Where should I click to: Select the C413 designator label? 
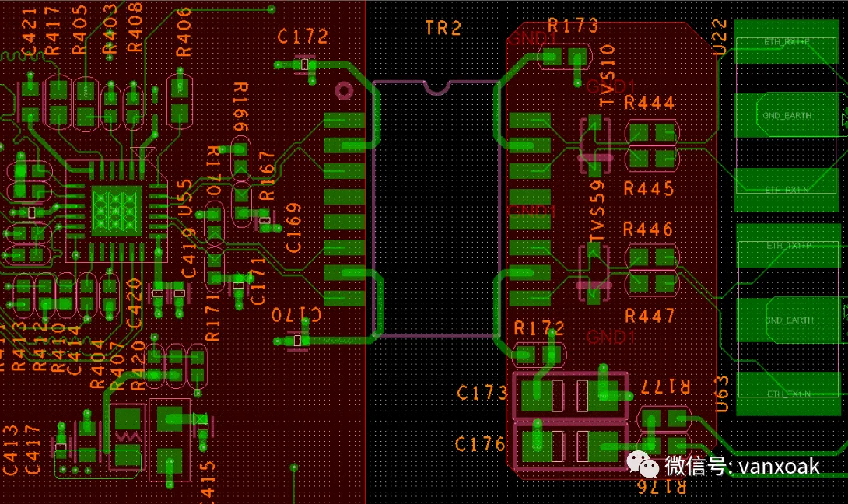[x=10, y=450]
